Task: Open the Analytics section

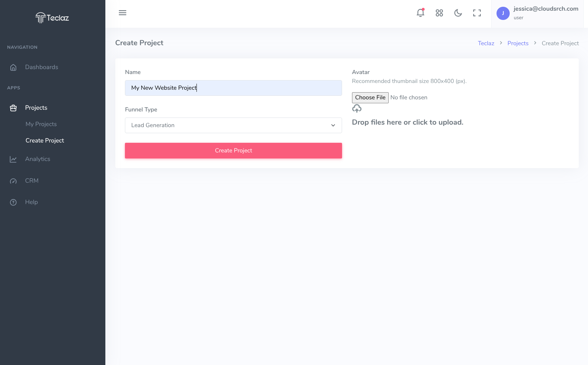Action: [37, 159]
